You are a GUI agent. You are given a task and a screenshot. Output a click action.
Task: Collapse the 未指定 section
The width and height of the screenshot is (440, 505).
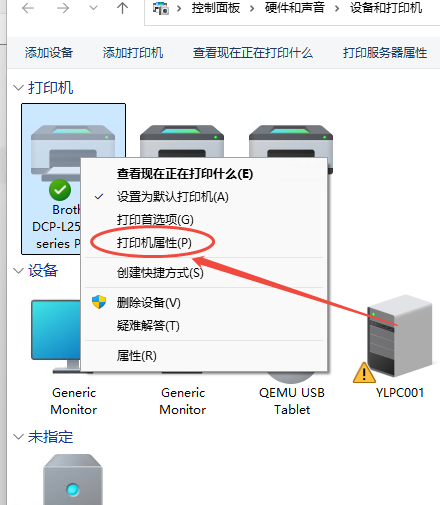tap(18, 437)
